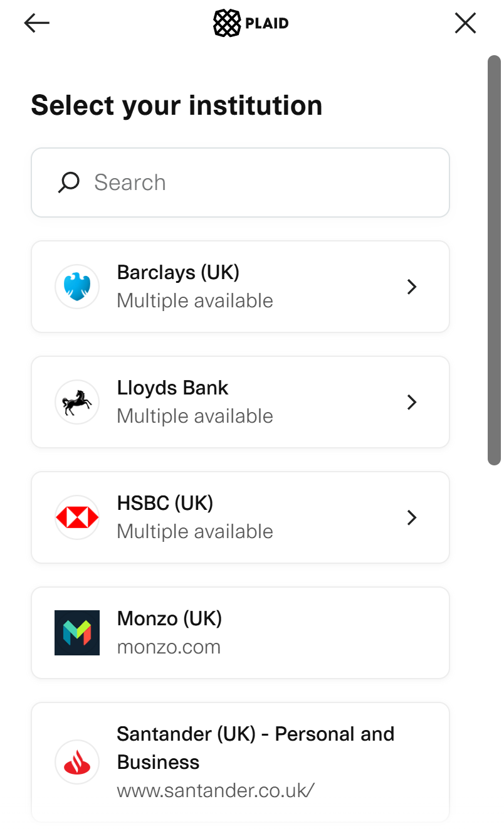Expand Barclays (UK) chevron arrow
The image size is (504, 831).
[412, 287]
